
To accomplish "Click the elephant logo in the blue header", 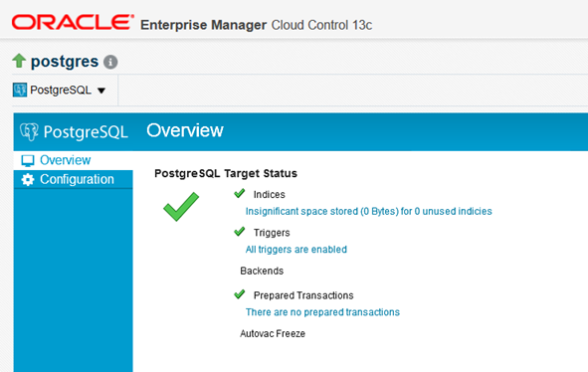I will pyautogui.click(x=29, y=131).
